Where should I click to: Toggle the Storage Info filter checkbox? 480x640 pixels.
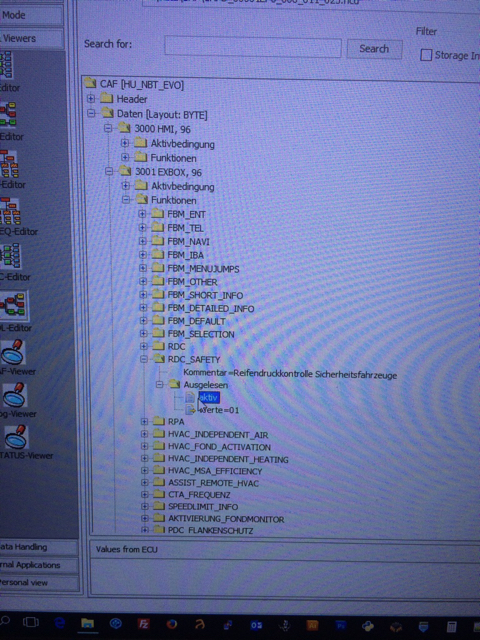(x=426, y=55)
